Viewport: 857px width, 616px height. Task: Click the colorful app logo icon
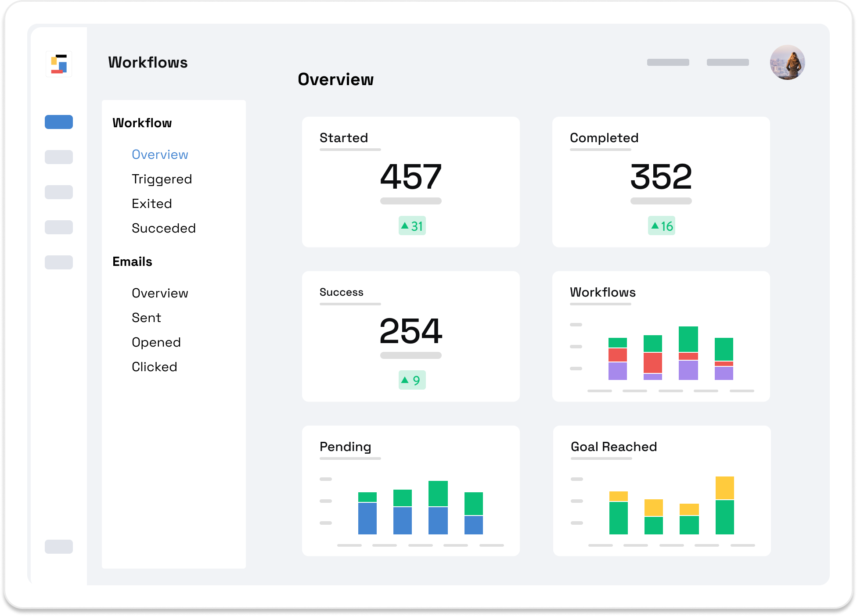click(x=59, y=64)
